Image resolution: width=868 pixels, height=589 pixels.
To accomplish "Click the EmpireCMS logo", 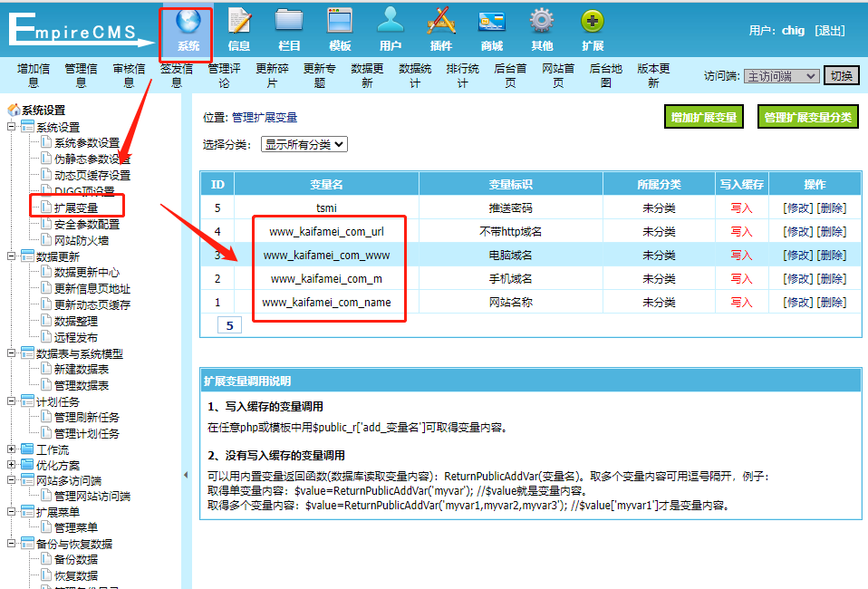I will pos(81,29).
